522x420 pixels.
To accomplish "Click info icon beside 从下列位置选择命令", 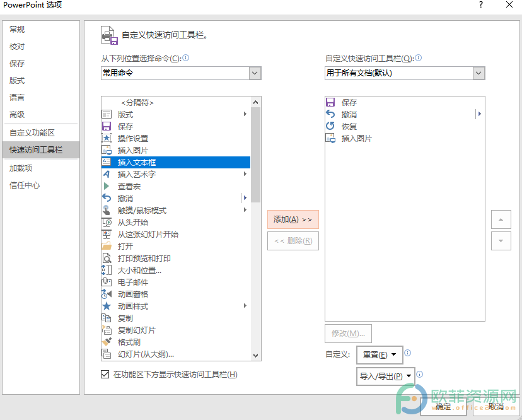I will [186, 58].
